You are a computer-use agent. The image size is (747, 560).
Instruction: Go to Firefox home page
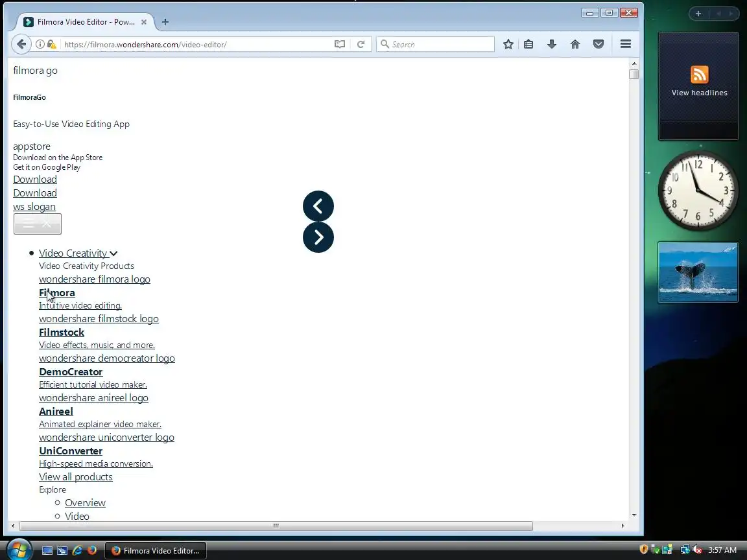tap(575, 44)
